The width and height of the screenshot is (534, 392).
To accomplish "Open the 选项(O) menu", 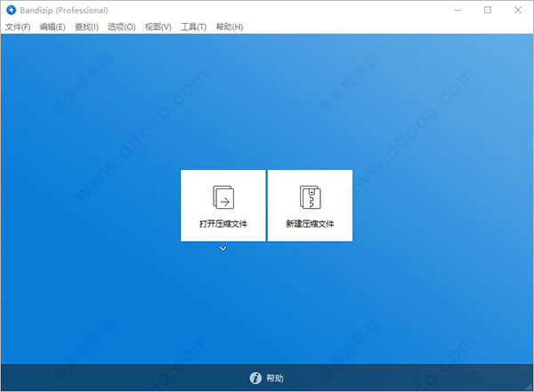I will coord(122,27).
